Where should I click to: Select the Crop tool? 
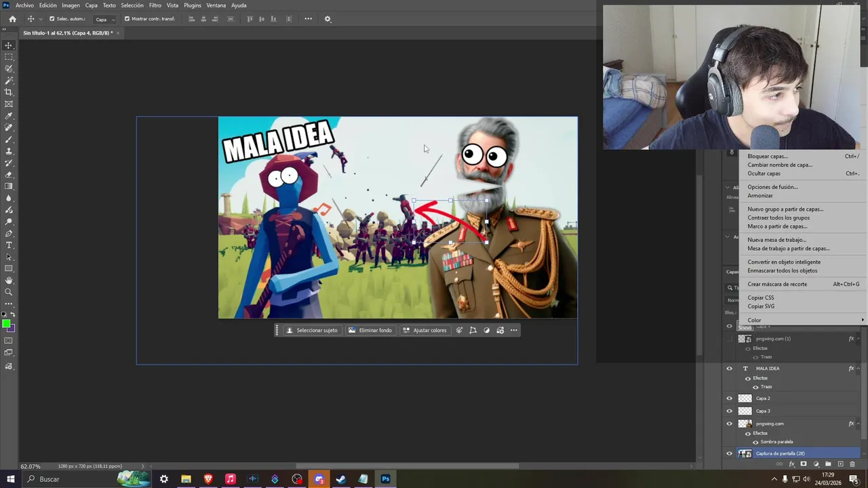coord(9,92)
